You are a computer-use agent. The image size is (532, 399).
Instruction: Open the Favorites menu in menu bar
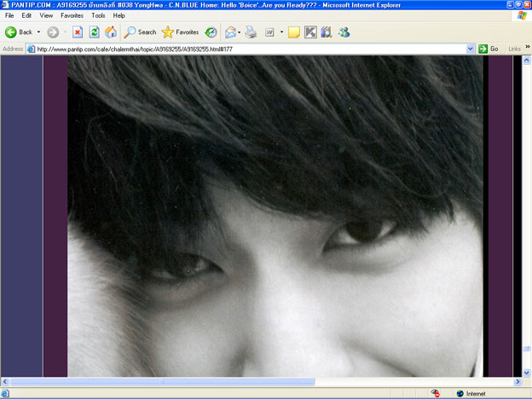[72, 15]
